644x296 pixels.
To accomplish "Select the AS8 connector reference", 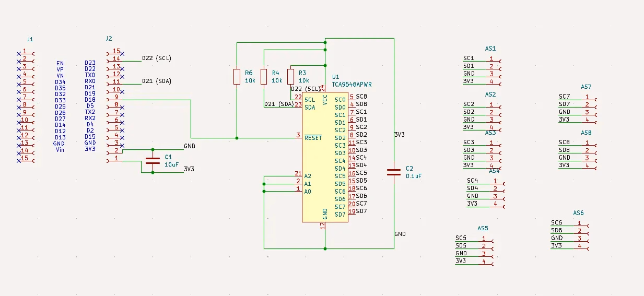I will [x=586, y=133].
